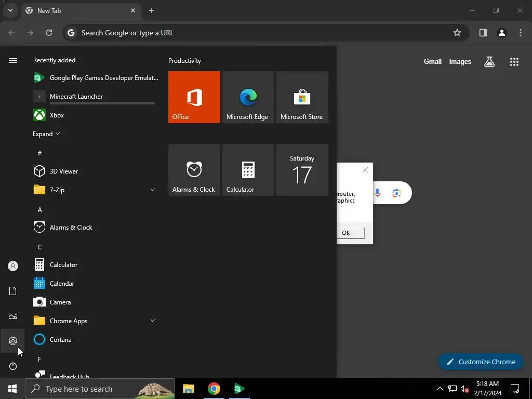Viewport: 532px width, 399px height.
Task: Open Chrome profile icon
Action: pyautogui.click(x=501, y=33)
